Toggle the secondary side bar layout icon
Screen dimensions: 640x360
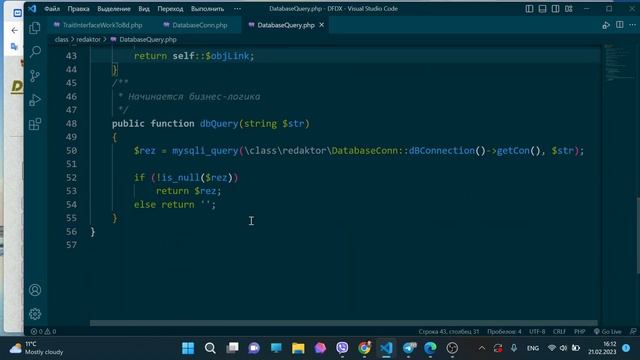pos(556,9)
